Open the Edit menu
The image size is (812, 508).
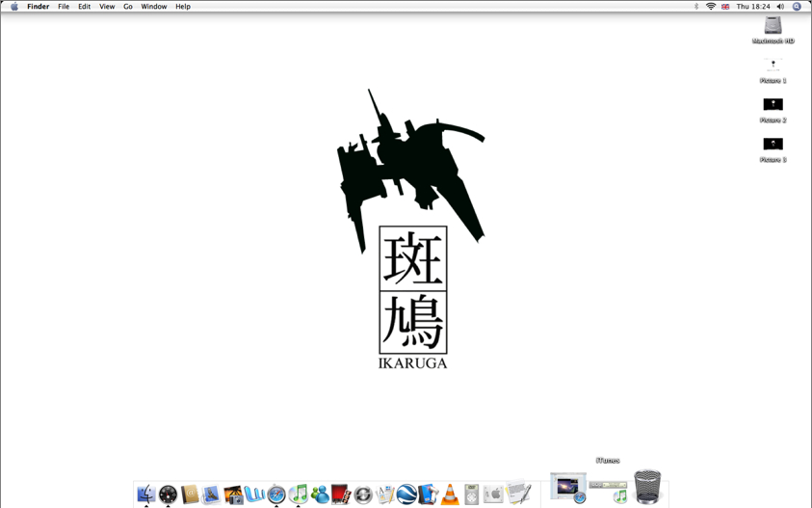click(x=85, y=6)
